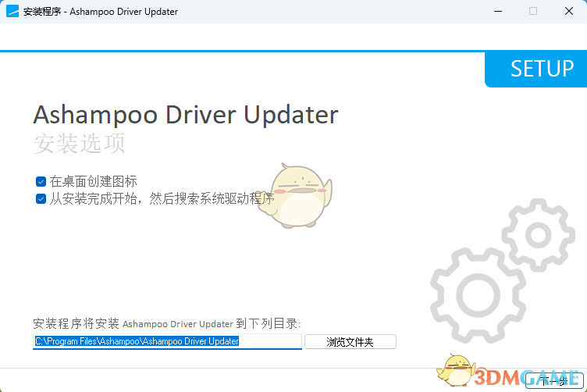Proceed with the 下一步 button
The image size is (587, 392).
click(554, 380)
